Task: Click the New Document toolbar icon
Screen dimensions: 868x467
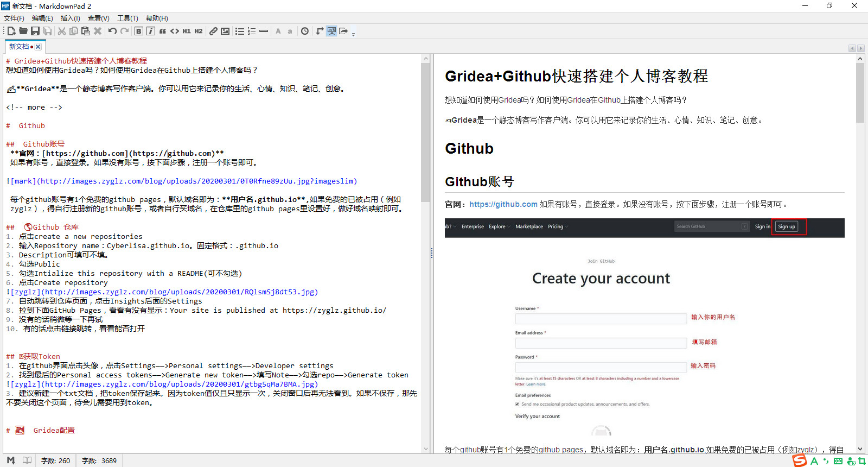Action: click(x=11, y=31)
